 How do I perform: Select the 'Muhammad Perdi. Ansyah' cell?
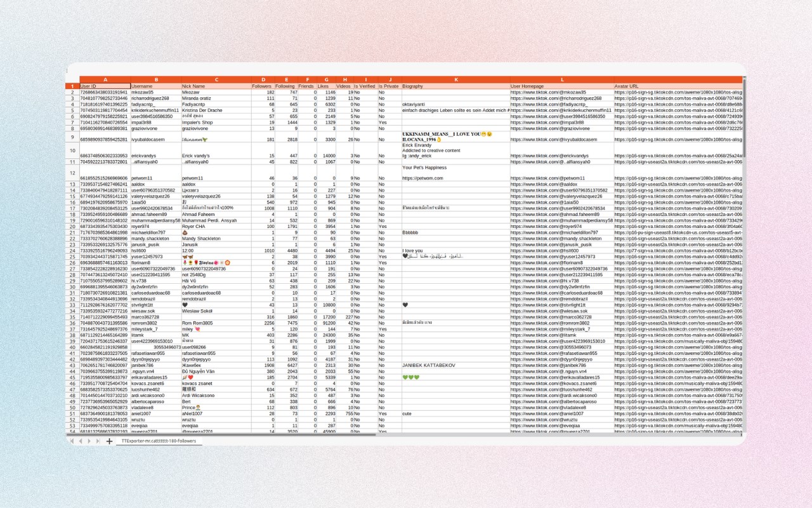tap(216, 220)
